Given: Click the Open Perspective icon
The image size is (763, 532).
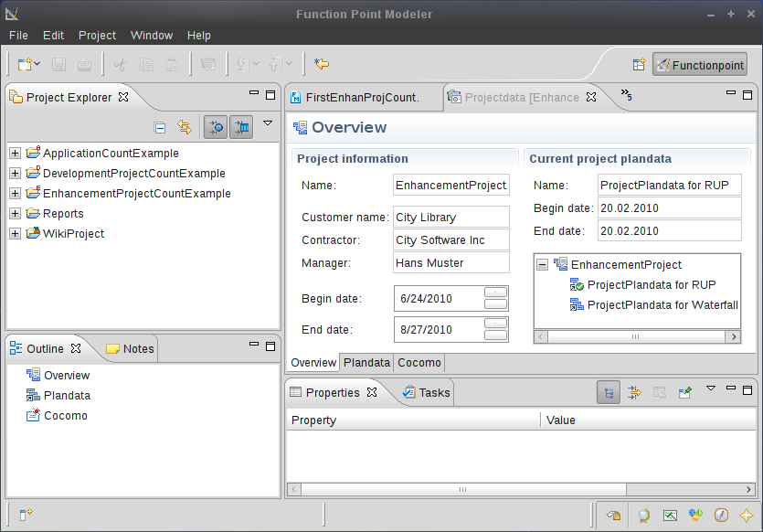Looking at the screenshot, I should coord(639,65).
